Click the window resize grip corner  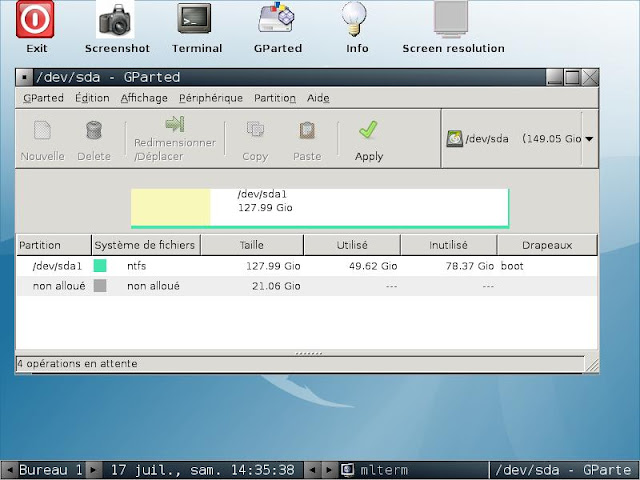tap(592, 364)
